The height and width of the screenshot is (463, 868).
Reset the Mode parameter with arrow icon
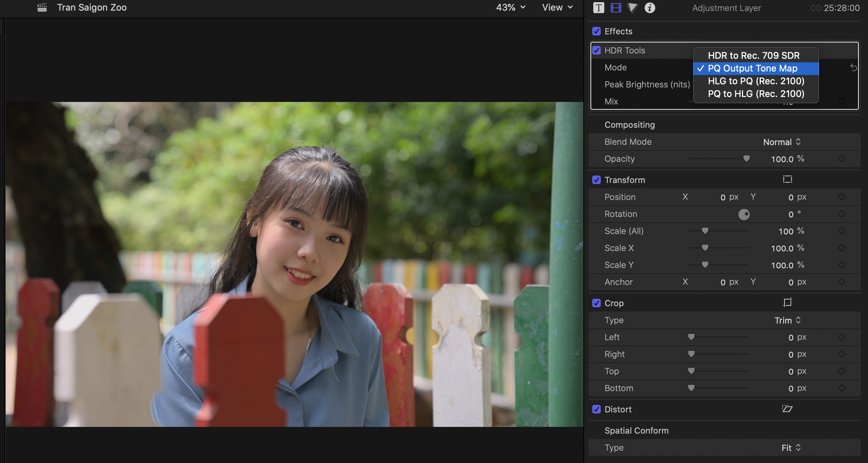[853, 68]
